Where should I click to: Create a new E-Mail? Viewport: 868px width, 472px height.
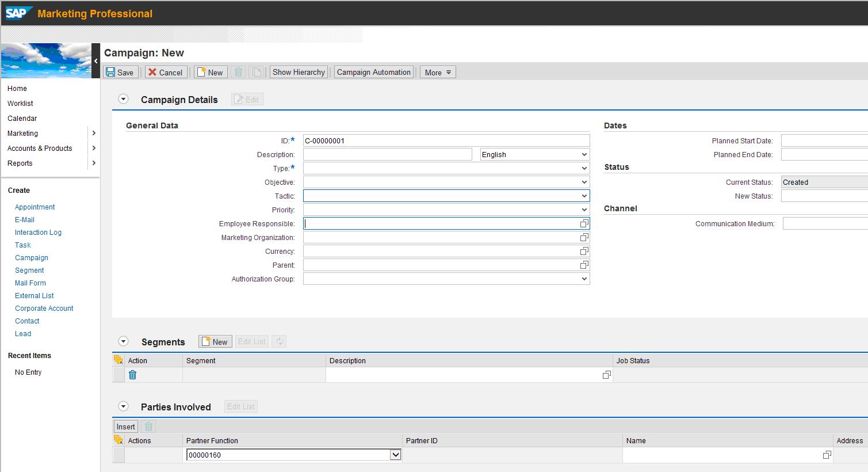[25, 219]
